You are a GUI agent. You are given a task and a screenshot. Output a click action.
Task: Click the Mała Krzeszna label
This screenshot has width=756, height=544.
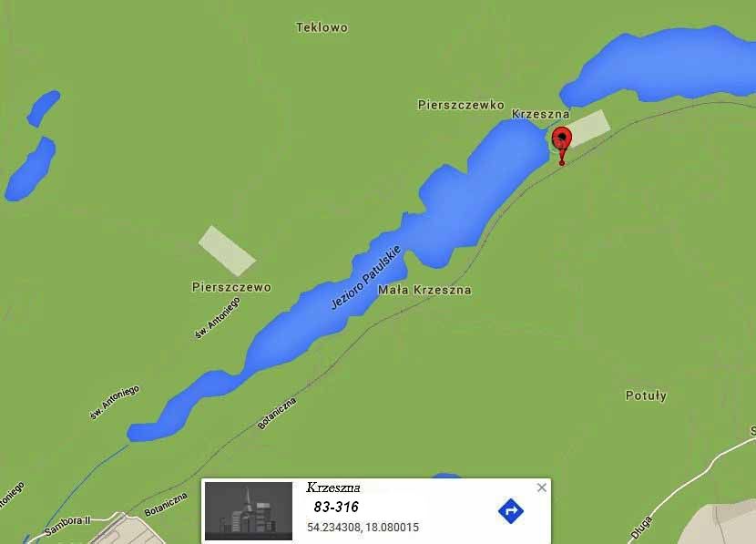click(x=424, y=290)
